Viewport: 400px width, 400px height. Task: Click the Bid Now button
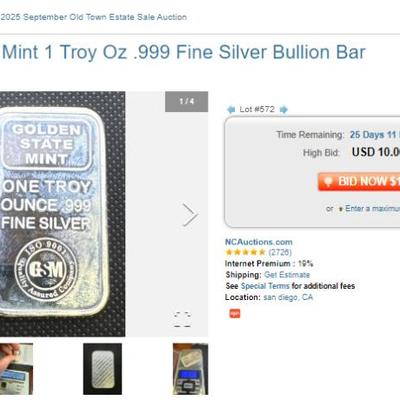pyautogui.click(x=359, y=182)
